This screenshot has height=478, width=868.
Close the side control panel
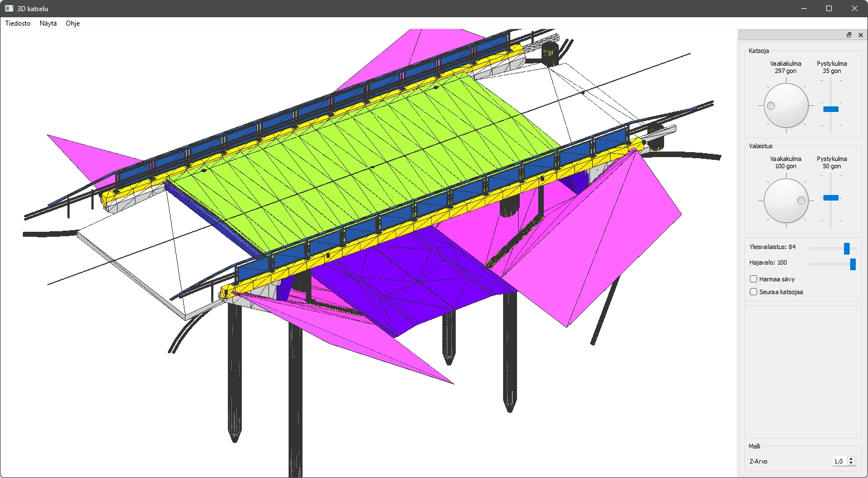click(x=860, y=35)
